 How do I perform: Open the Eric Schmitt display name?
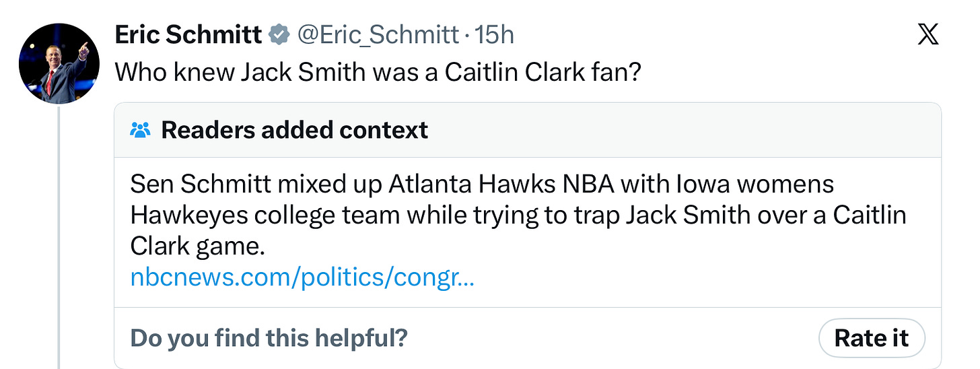pos(188,35)
